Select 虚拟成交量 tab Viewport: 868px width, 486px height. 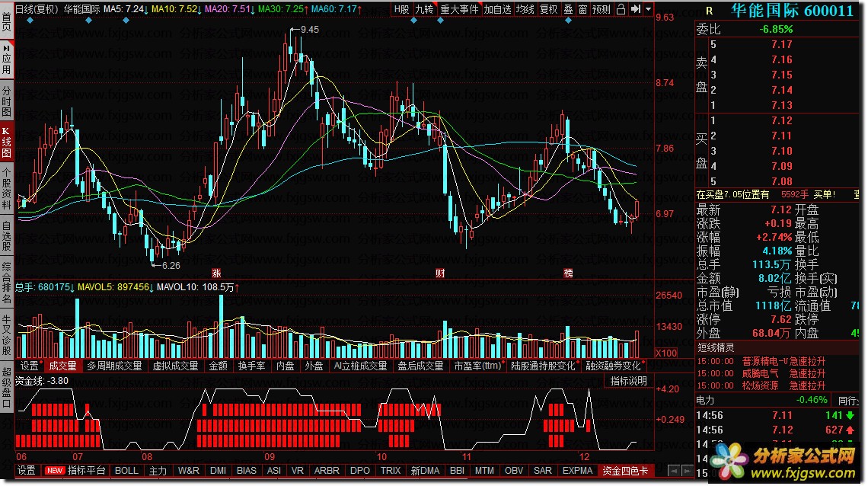pos(175,366)
